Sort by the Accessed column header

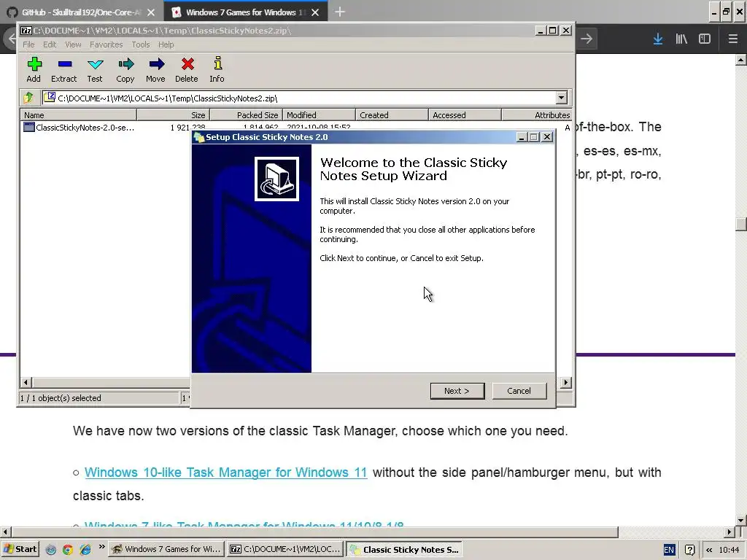465,114
